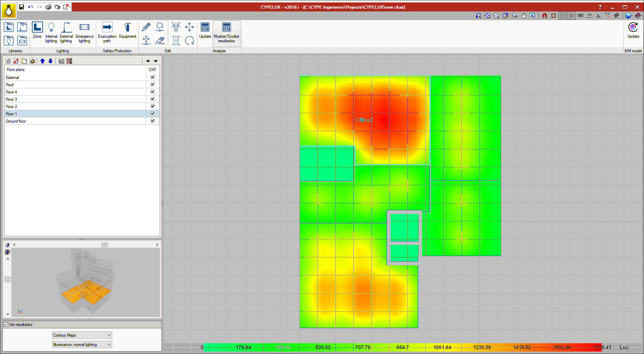This screenshot has width=644, height=354.
Task: Open the settings tools hammer icon
Action: click(616, 16)
